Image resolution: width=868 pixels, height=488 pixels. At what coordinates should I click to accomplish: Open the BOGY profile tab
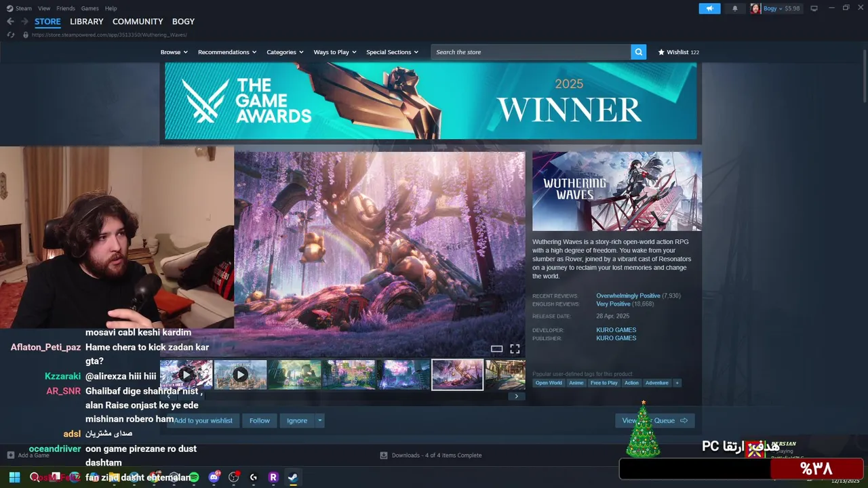click(183, 22)
